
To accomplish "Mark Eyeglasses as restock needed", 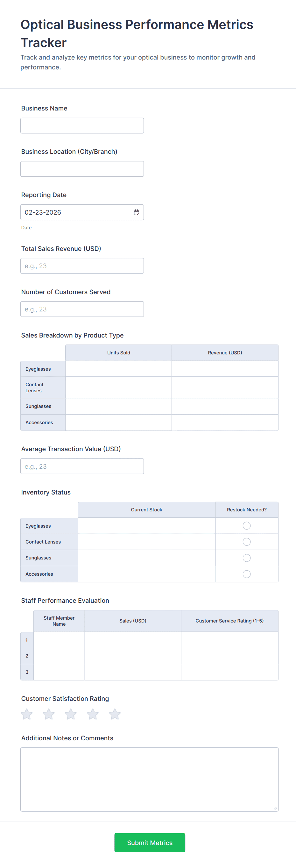I will (246, 526).
